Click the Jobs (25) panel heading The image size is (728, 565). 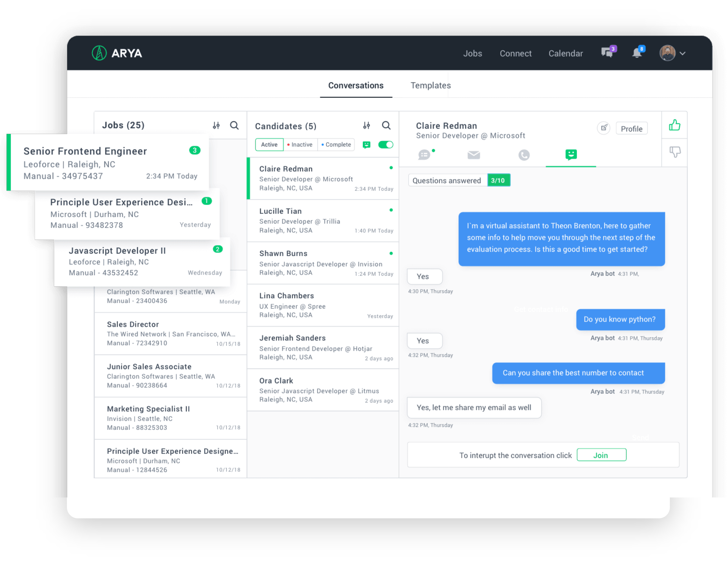(x=123, y=125)
